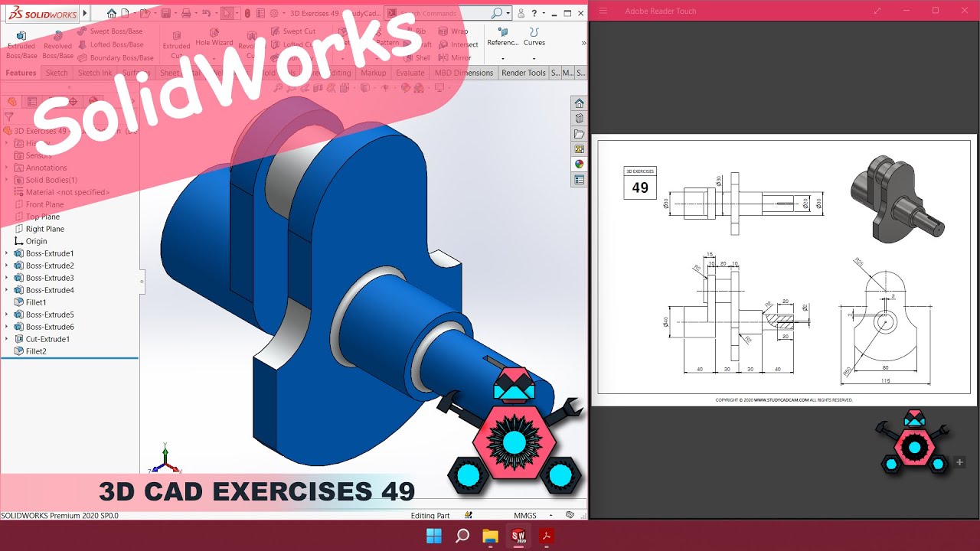This screenshot has width=980, height=551.
Task: Click the plus button beside PDF logo
Action: [959, 462]
